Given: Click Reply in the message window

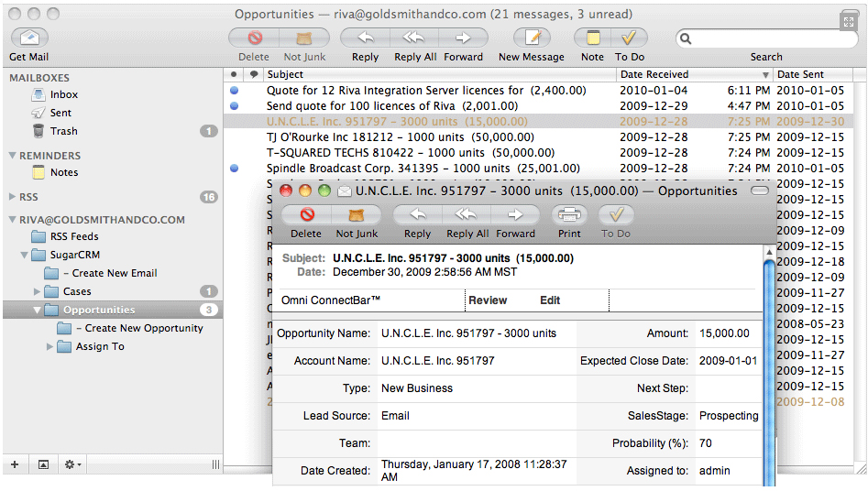Looking at the screenshot, I should click(x=417, y=214).
